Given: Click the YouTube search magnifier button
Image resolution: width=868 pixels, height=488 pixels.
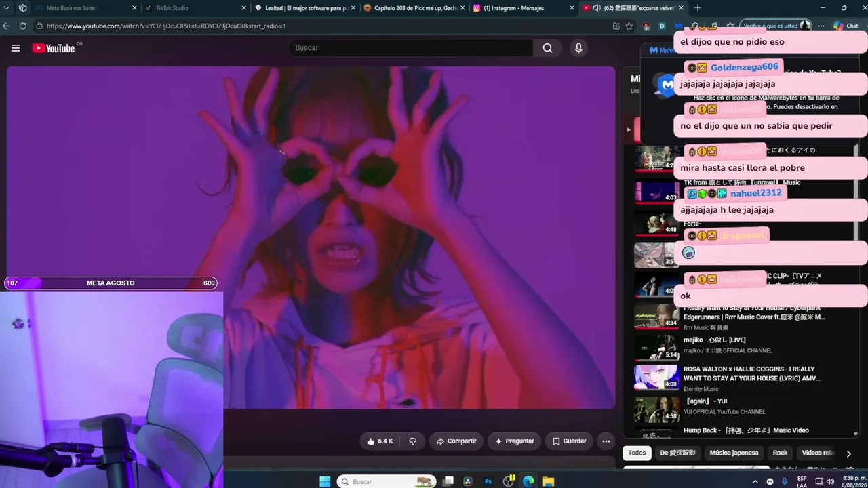Looking at the screenshot, I should tap(547, 48).
